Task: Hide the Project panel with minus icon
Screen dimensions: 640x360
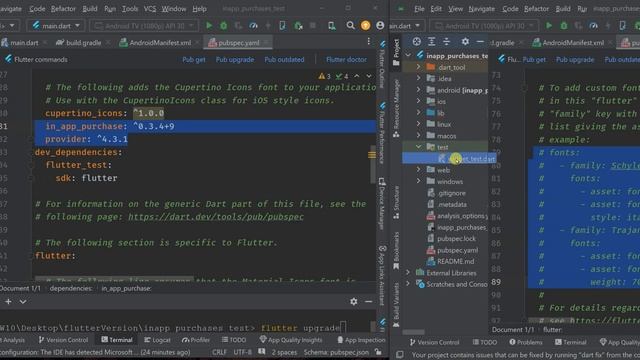Action: coord(480,42)
